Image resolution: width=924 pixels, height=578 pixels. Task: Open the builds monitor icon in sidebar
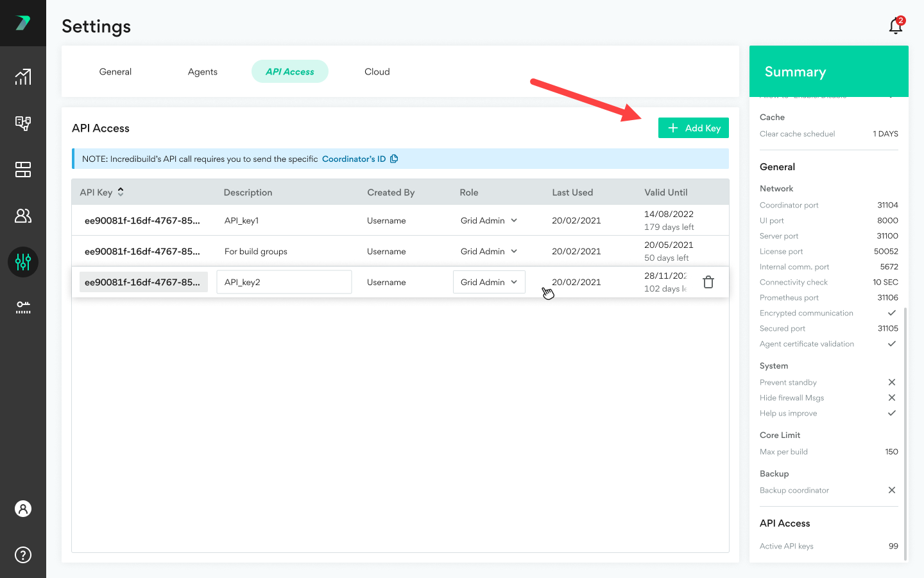pyautogui.click(x=23, y=123)
